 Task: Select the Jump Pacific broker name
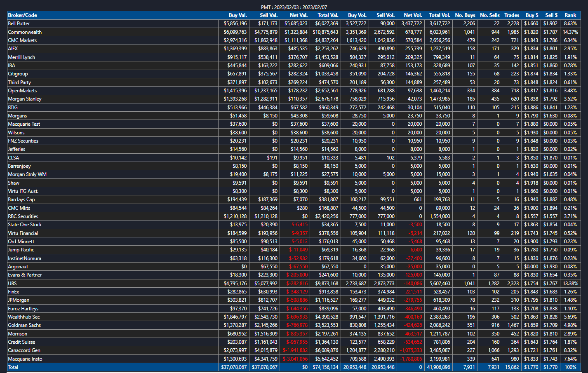[21, 250]
